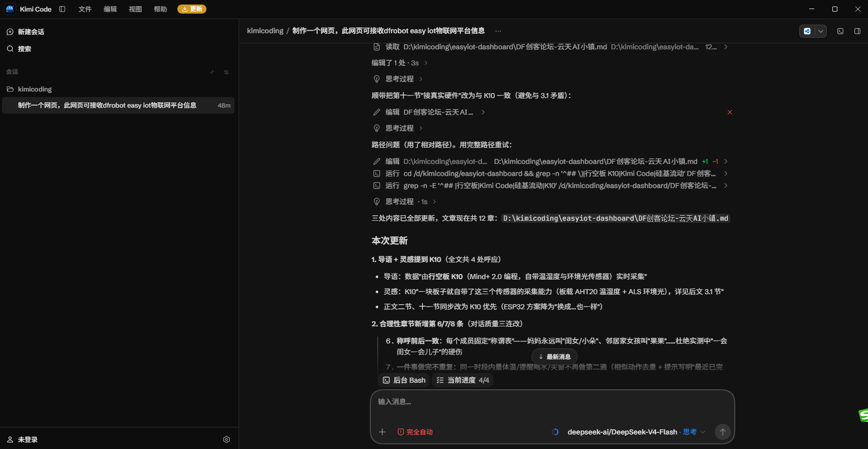Click the green Sogou input method icon
868x449 pixels.
[x=863, y=415]
